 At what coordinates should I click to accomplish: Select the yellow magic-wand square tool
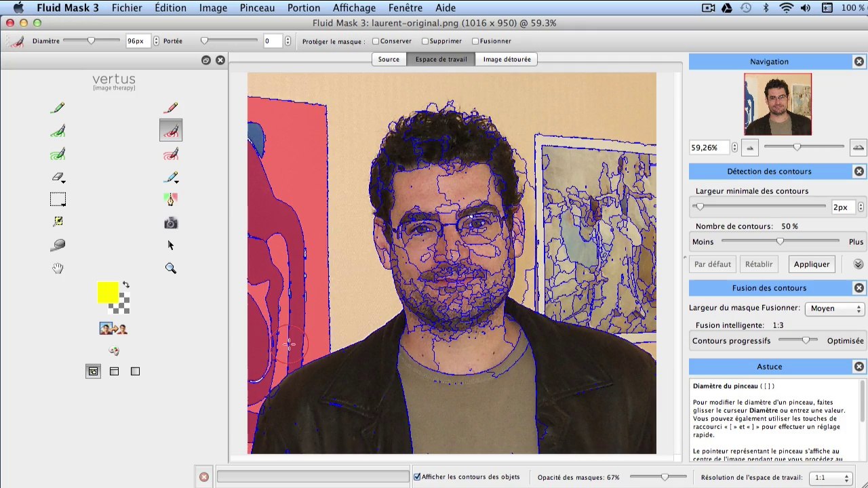coord(58,221)
